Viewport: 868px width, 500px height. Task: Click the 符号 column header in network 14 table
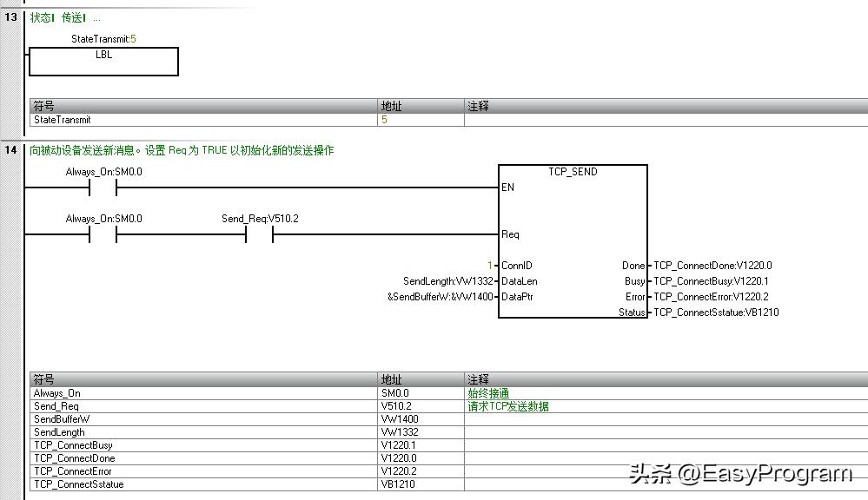click(x=203, y=379)
